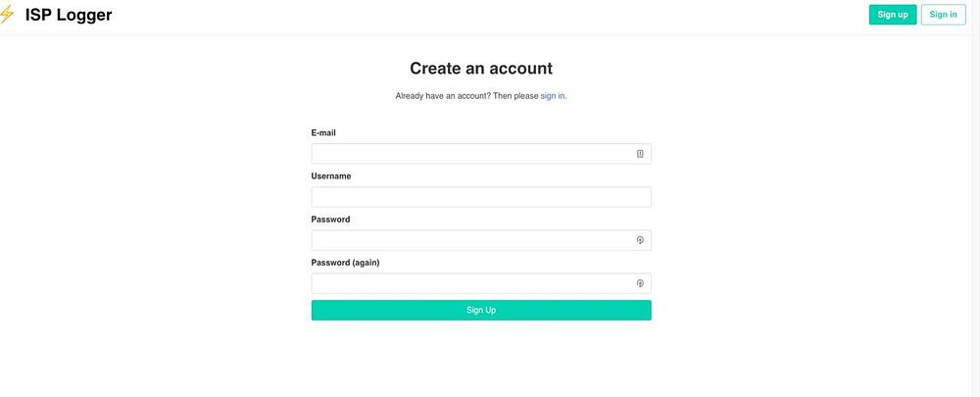Focus the Password input field
The height and width of the screenshot is (397, 980).
coord(470,240)
